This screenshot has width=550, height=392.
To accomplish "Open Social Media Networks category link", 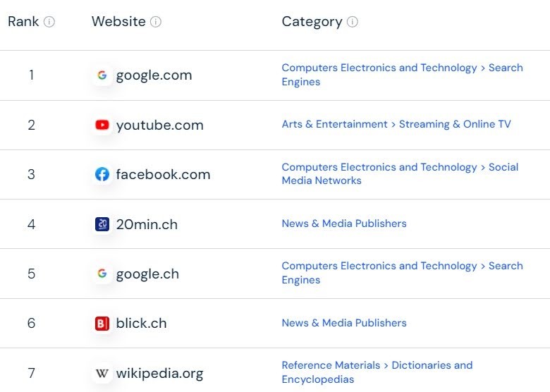I will click(x=400, y=173).
